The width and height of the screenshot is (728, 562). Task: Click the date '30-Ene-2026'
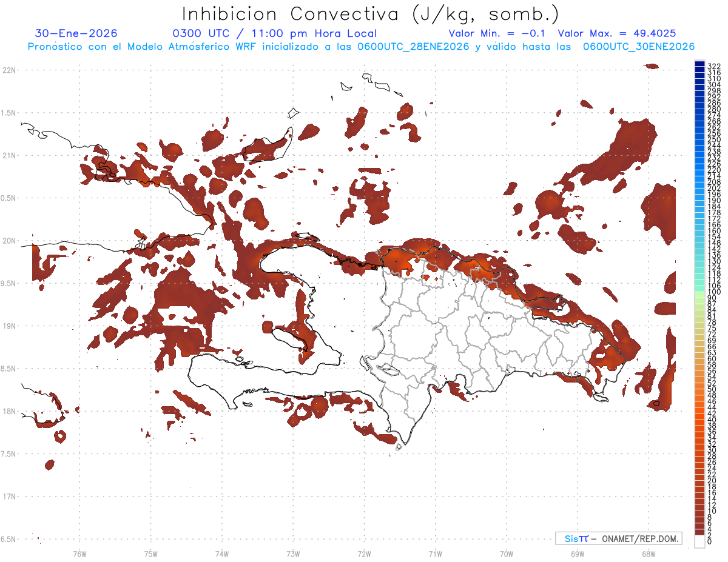coord(76,34)
